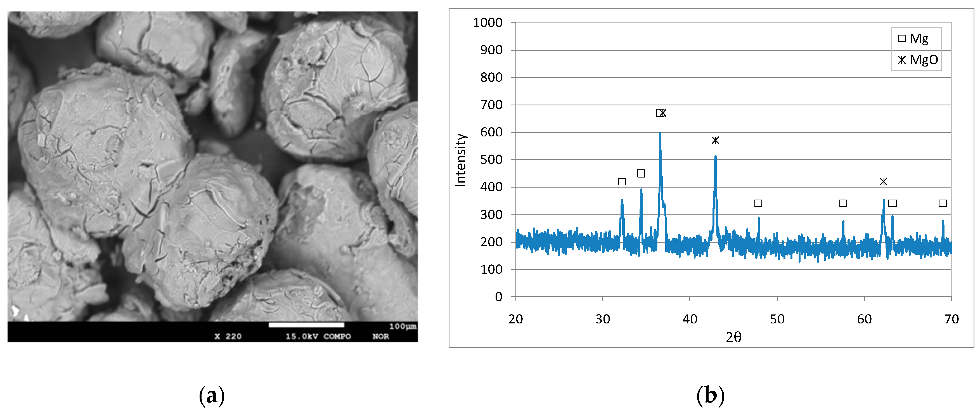Click the 100µm scale label
This screenshot has height=414, width=980.
403,327
